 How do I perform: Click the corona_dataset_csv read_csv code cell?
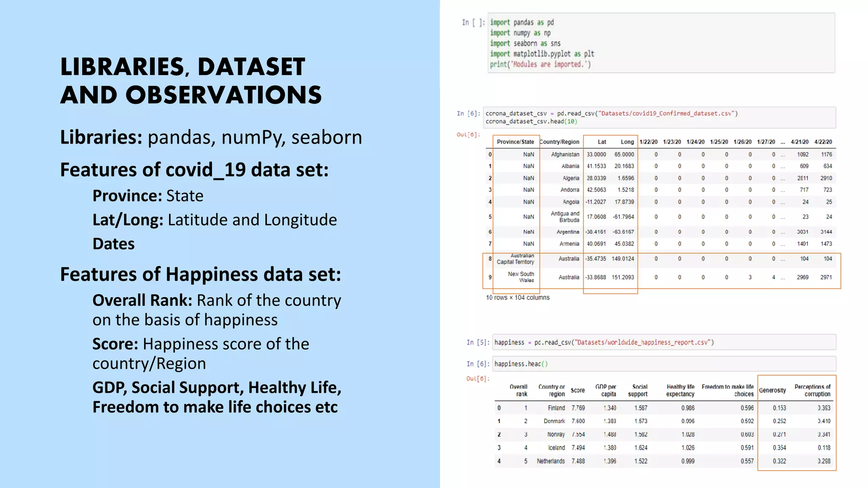659,117
